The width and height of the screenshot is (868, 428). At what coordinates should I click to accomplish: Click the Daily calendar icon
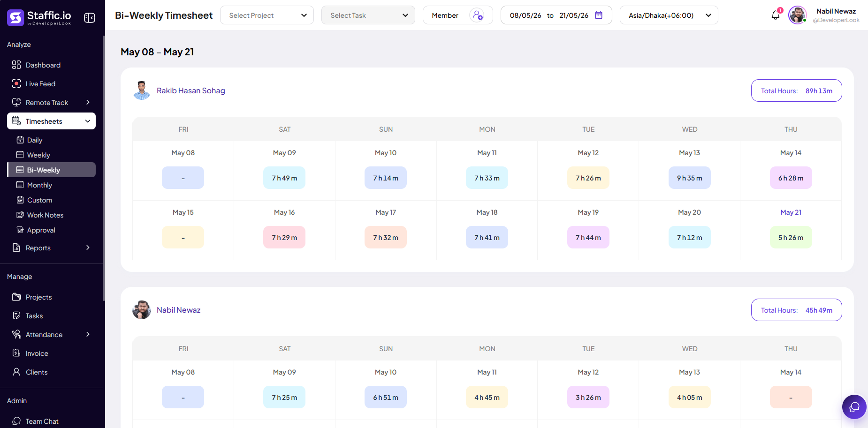pos(20,140)
